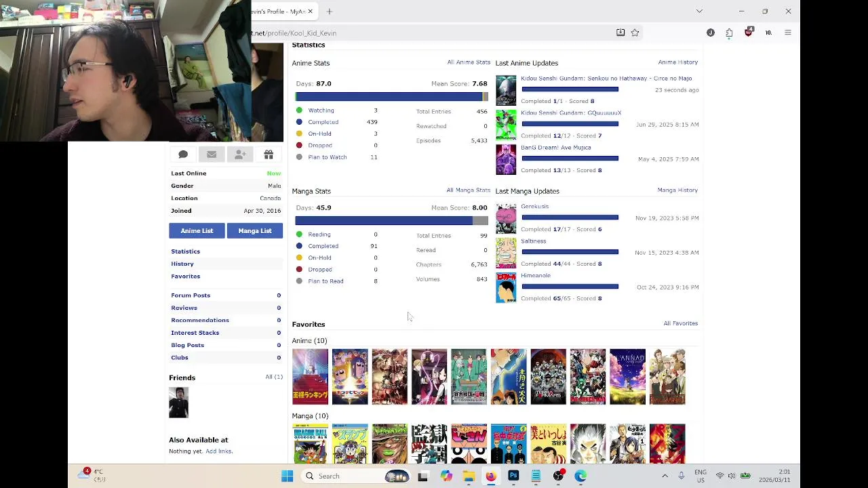This screenshot has width=868, height=488.
Task: Open Kidou Senshi Gundam: GQuuuuuuX entry
Action: (571, 113)
